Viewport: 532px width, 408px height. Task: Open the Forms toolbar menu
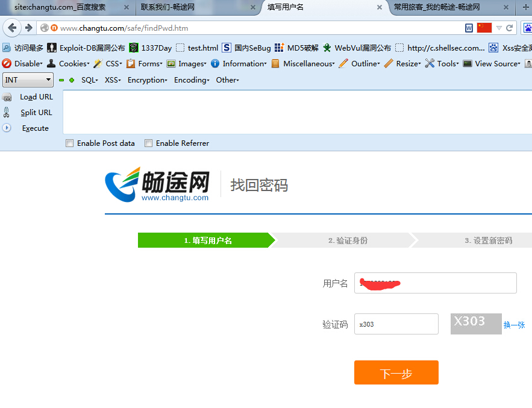(x=144, y=63)
